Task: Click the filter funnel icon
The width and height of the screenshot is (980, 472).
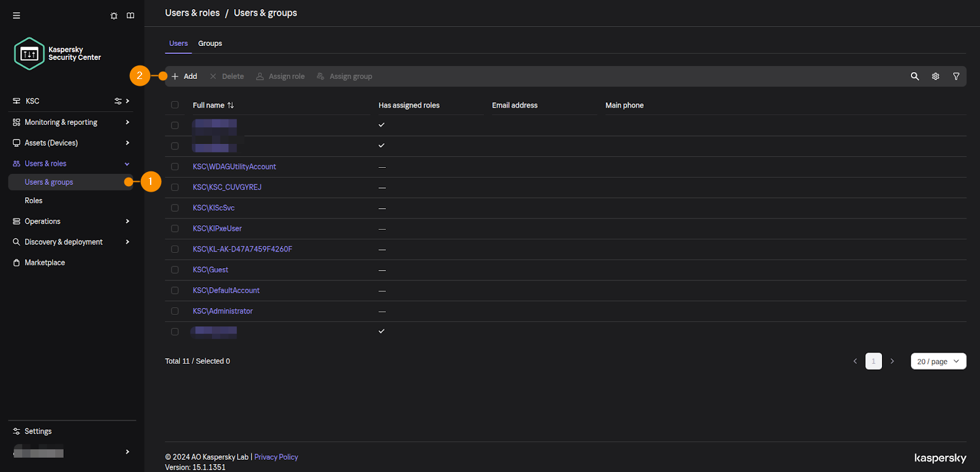Action: click(956, 77)
